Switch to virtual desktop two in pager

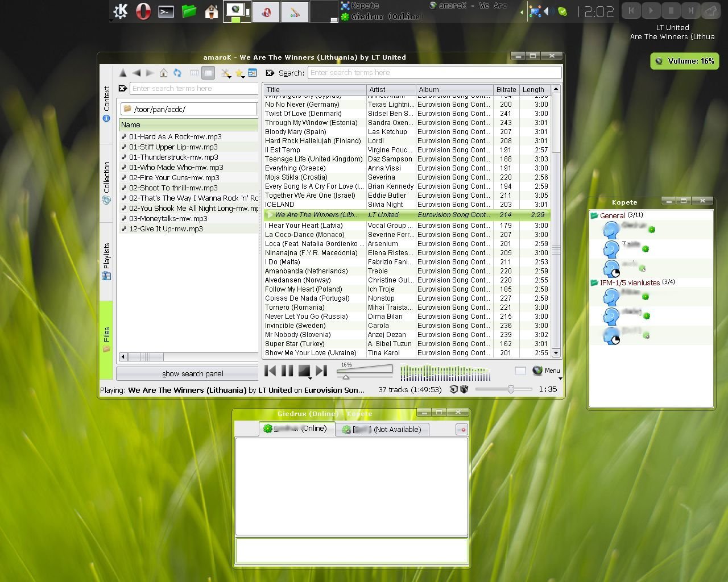266,11
